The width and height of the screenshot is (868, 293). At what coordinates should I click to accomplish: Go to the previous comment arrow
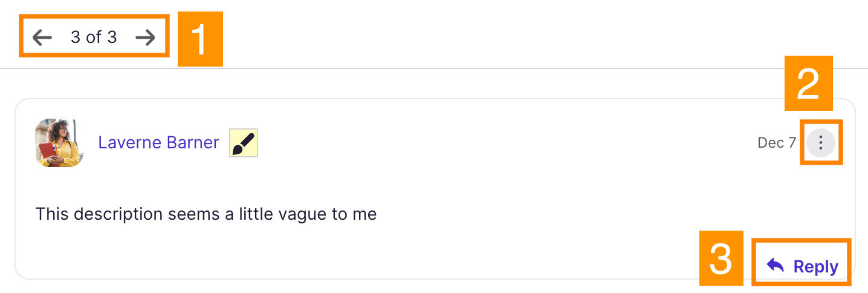[42, 38]
